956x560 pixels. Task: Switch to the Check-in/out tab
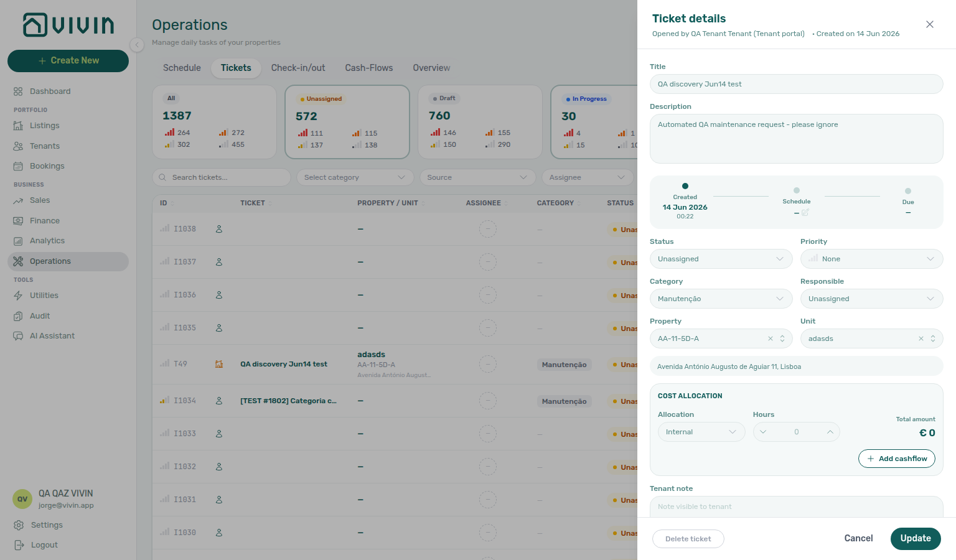298,68
